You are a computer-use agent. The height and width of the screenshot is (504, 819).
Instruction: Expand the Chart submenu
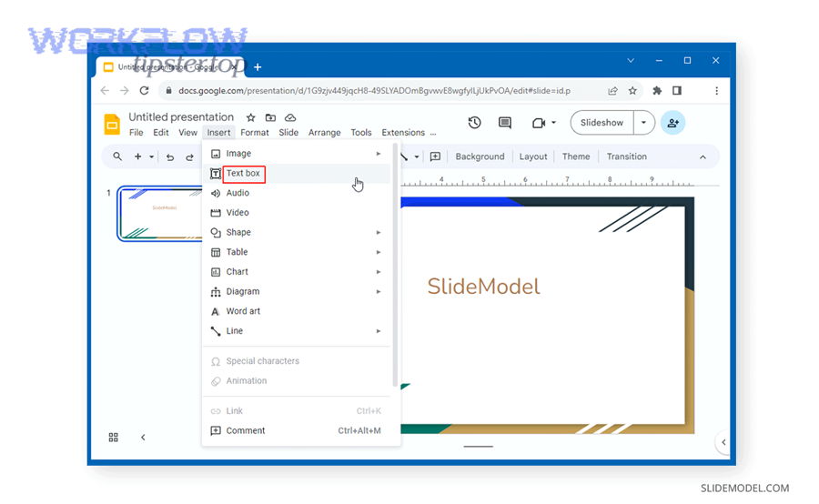(296, 272)
